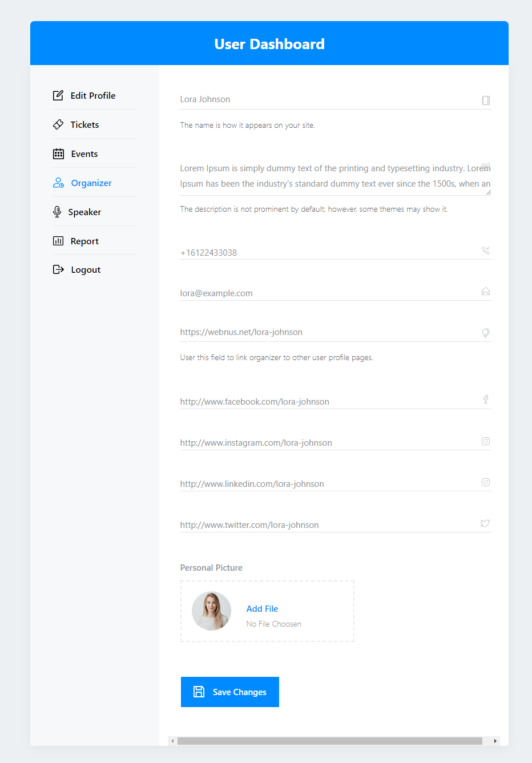The width and height of the screenshot is (532, 763).
Task: Click the Logout exit icon
Action: click(58, 269)
